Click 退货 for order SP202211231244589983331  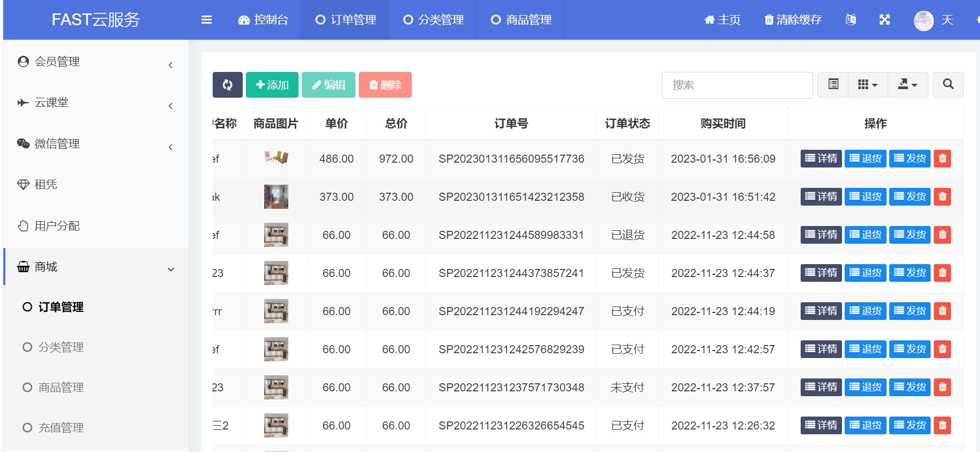[x=866, y=235]
